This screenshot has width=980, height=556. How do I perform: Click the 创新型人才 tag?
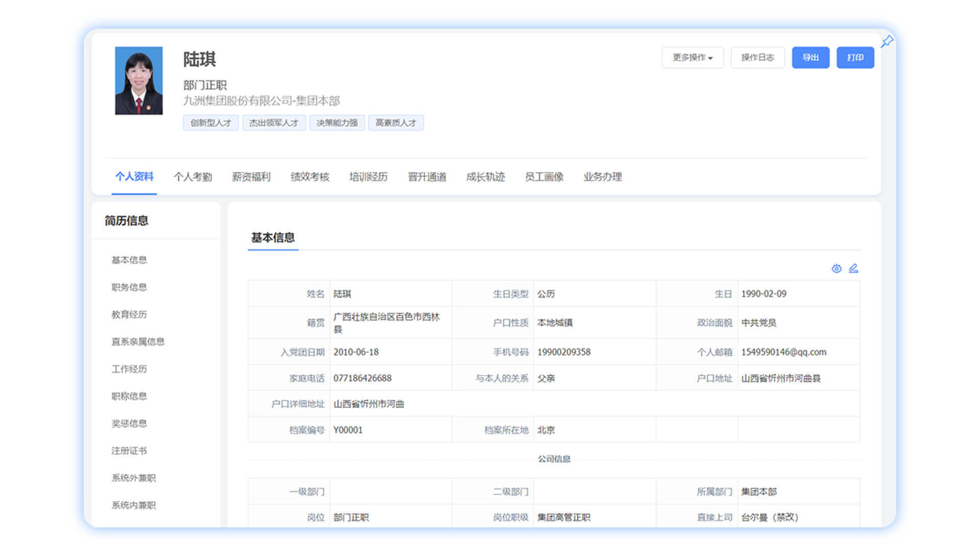click(211, 123)
